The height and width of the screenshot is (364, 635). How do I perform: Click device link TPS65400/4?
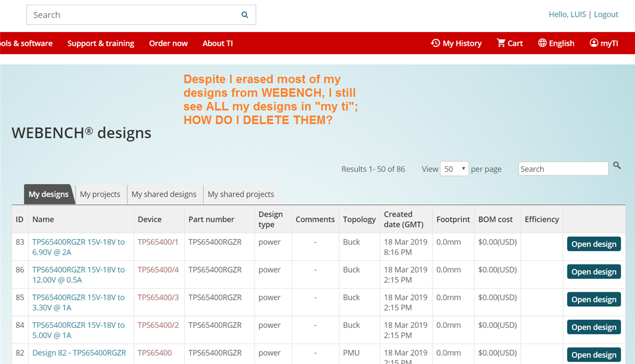coord(158,270)
